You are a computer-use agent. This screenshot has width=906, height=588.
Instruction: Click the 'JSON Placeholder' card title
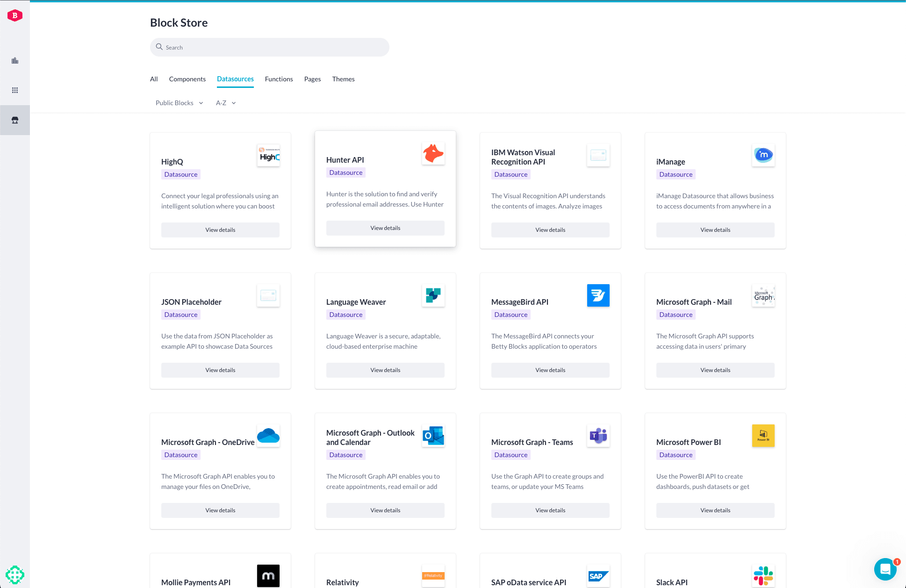pyautogui.click(x=192, y=302)
